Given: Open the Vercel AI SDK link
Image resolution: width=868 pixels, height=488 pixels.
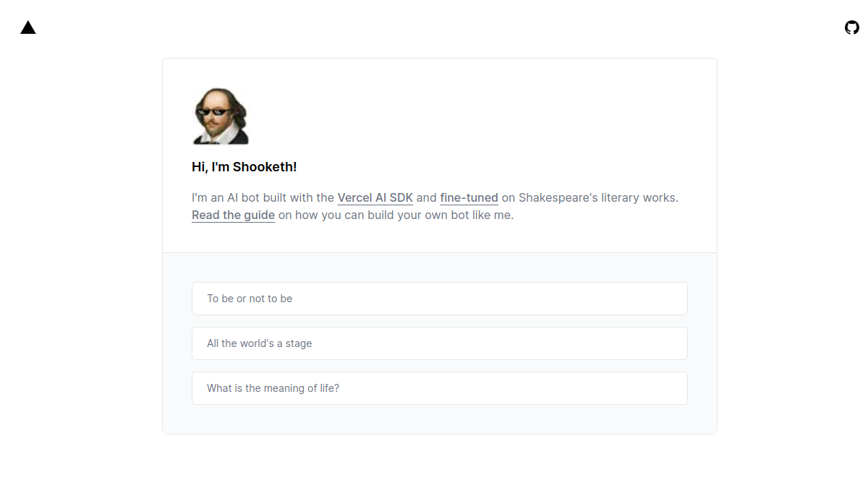Looking at the screenshot, I should click(x=375, y=197).
